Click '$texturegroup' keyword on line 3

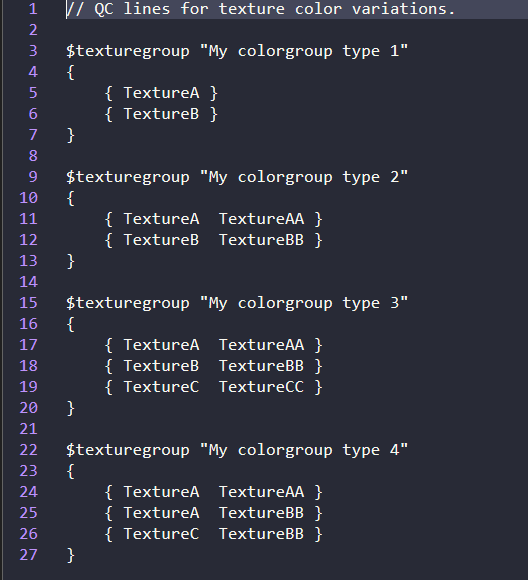point(128,51)
